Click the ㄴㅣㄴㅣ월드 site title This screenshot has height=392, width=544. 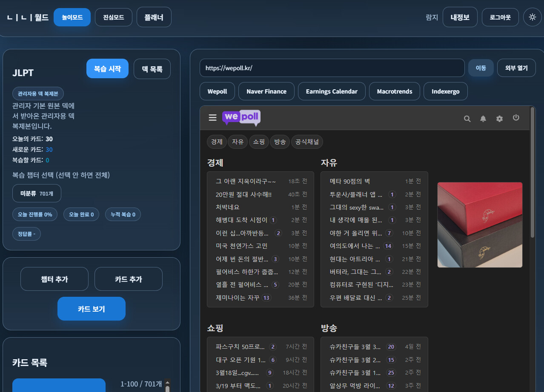tap(28, 17)
